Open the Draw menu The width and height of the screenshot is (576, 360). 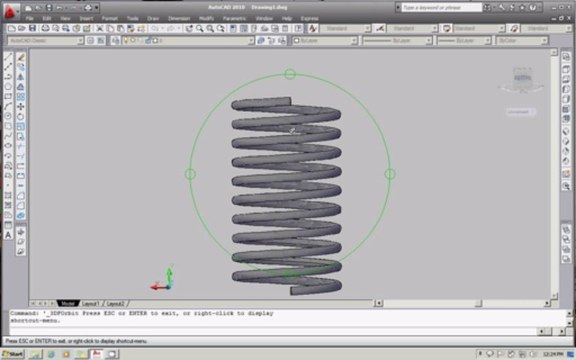[153, 18]
